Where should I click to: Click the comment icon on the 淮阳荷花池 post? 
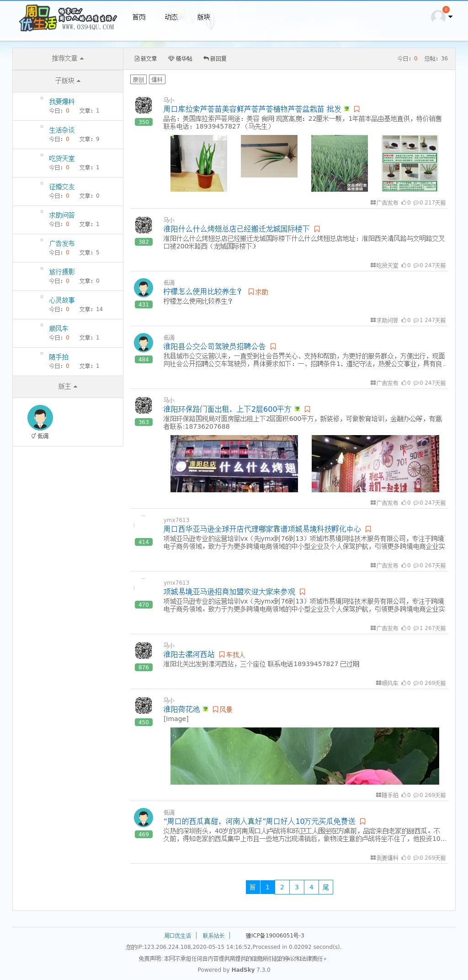coord(416,795)
